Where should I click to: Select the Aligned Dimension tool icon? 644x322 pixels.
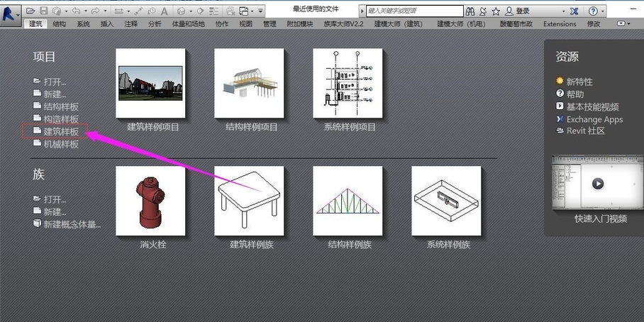click(138, 11)
